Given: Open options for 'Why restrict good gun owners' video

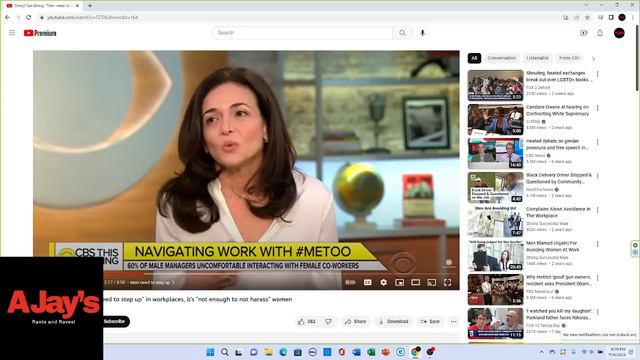Looking at the screenshot, I should 598,278.
